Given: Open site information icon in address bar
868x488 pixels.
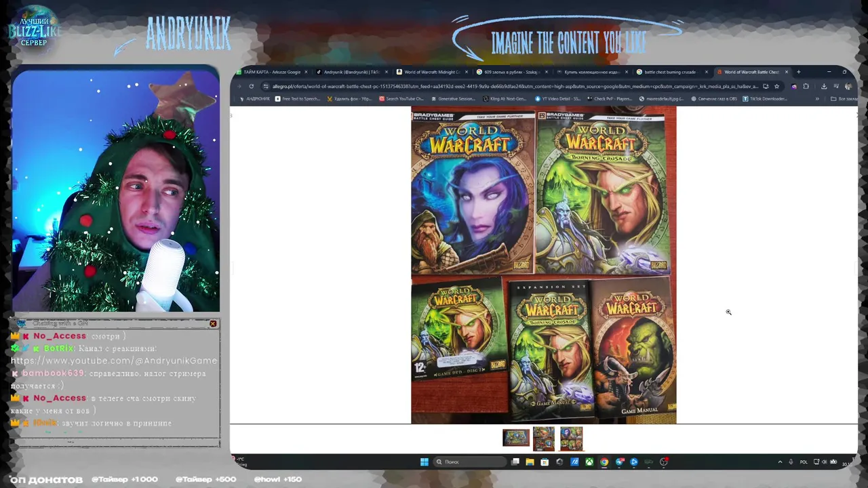Looking at the screenshot, I should (266, 86).
